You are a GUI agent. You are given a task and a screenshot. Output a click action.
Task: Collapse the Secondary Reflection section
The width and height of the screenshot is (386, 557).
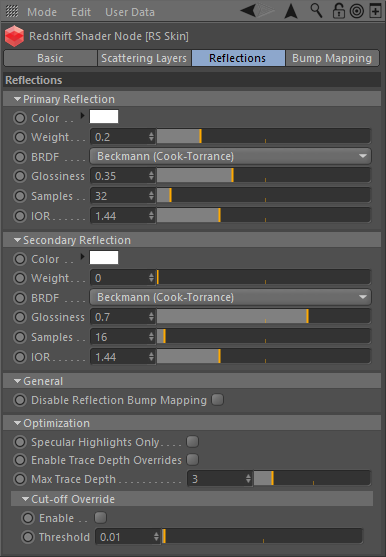(x=17, y=240)
